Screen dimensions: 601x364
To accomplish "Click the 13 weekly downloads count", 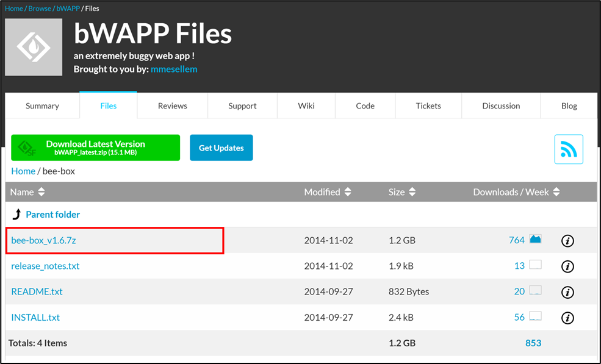I will (x=519, y=265).
